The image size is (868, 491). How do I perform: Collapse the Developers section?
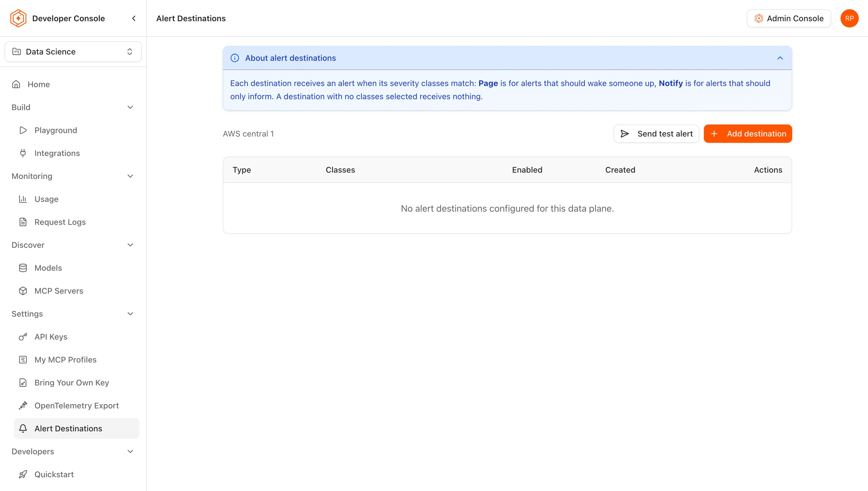(130, 451)
